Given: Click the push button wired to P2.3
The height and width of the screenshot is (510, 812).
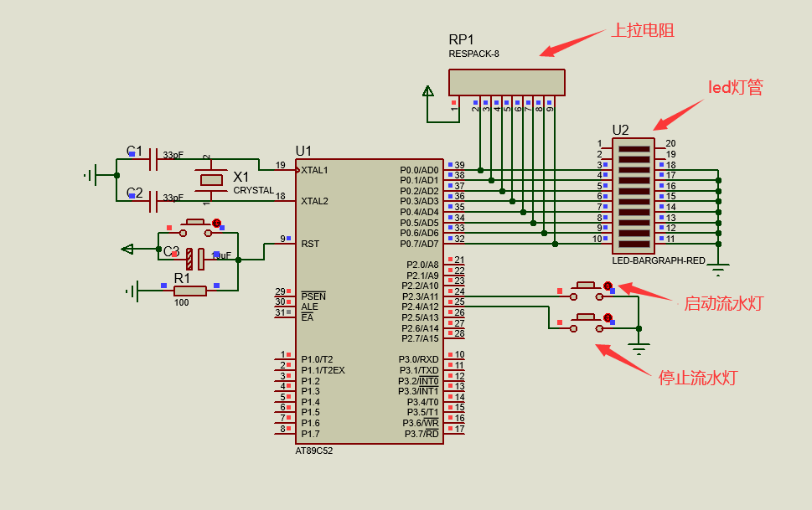Looking at the screenshot, I should pyautogui.click(x=587, y=291).
